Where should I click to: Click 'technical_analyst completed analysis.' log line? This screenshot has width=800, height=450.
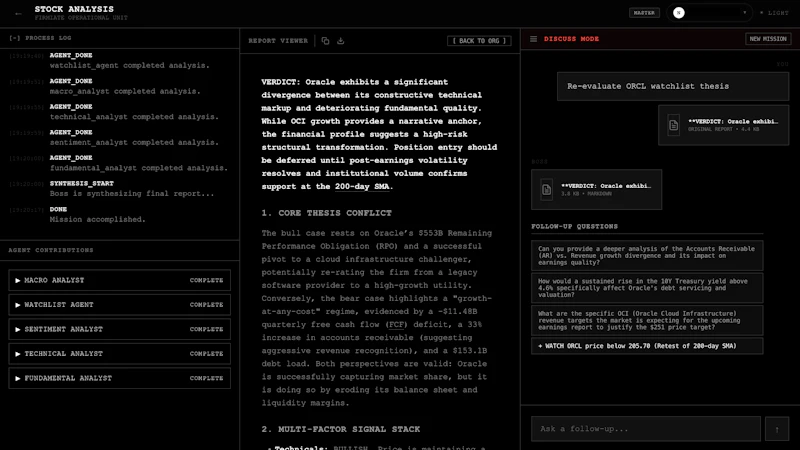point(134,117)
